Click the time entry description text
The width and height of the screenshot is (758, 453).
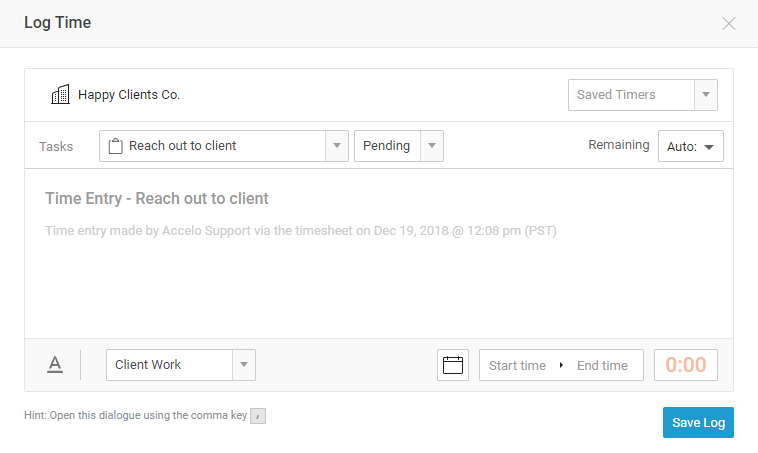(x=300, y=230)
